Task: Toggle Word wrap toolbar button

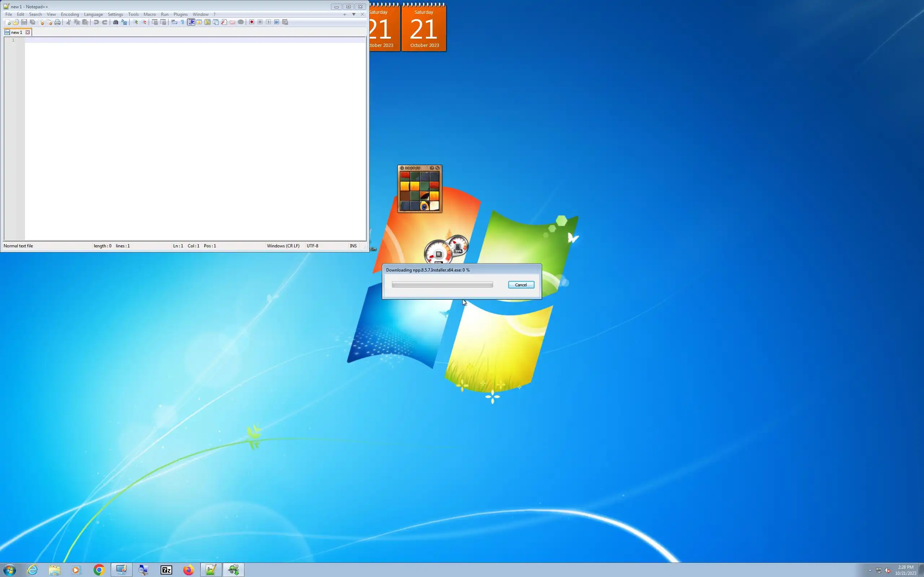Action: [174, 22]
